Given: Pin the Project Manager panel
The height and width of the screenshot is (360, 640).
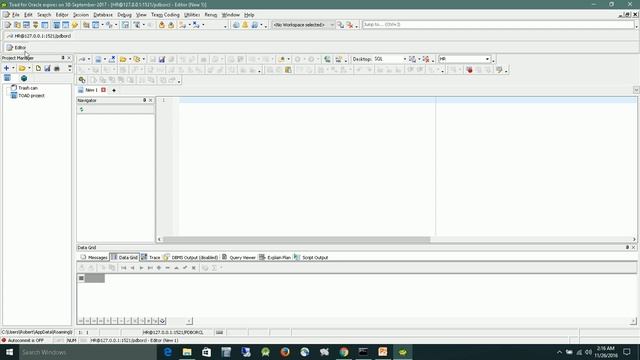Looking at the screenshot, I should click(x=63, y=58).
